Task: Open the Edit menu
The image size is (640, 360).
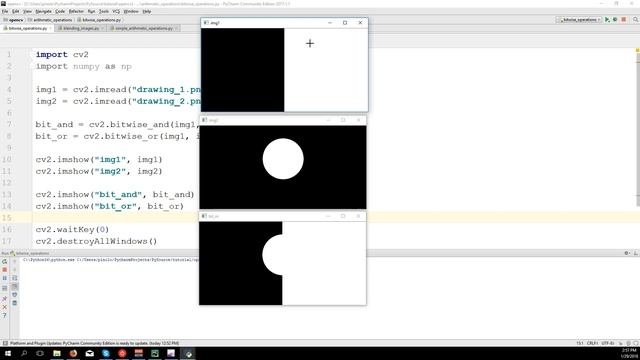Action: click(x=16, y=11)
